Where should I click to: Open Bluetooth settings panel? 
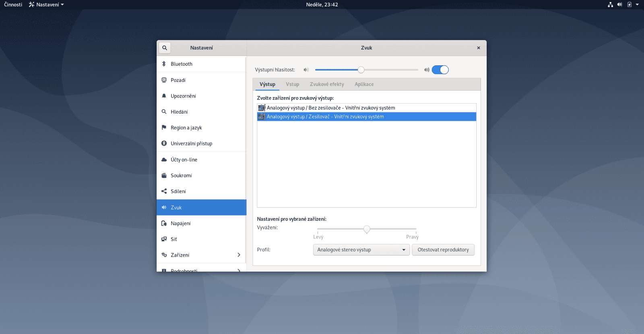pos(201,64)
